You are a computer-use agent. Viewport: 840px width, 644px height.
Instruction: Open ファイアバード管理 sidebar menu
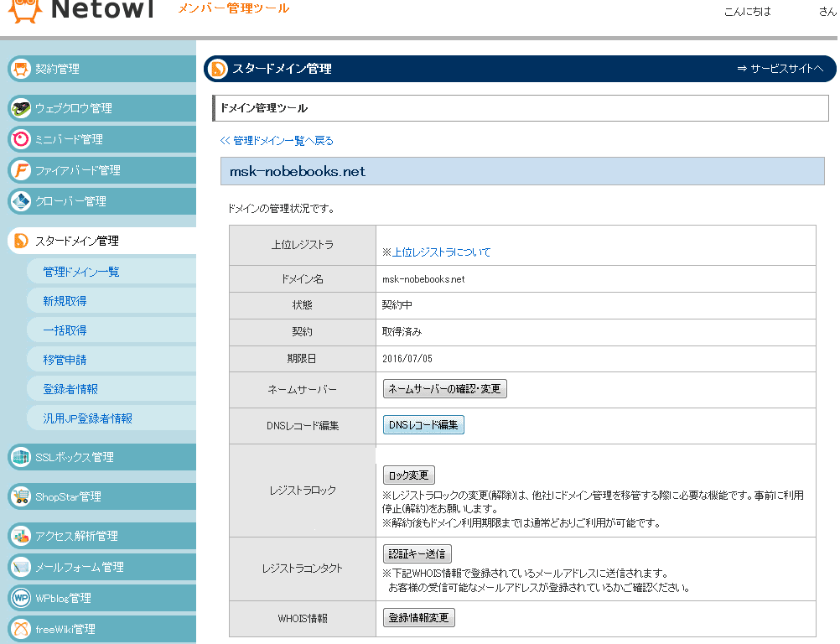point(101,170)
